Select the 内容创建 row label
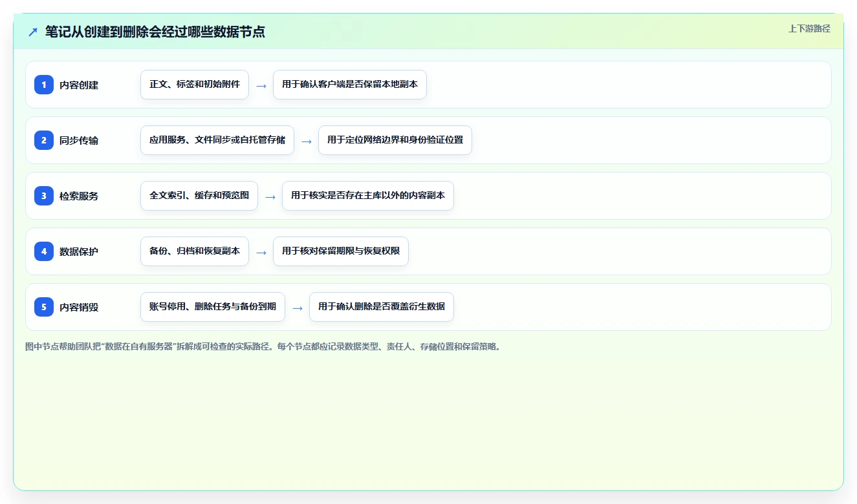Image resolution: width=857 pixels, height=504 pixels. click(x=79, y=85)
